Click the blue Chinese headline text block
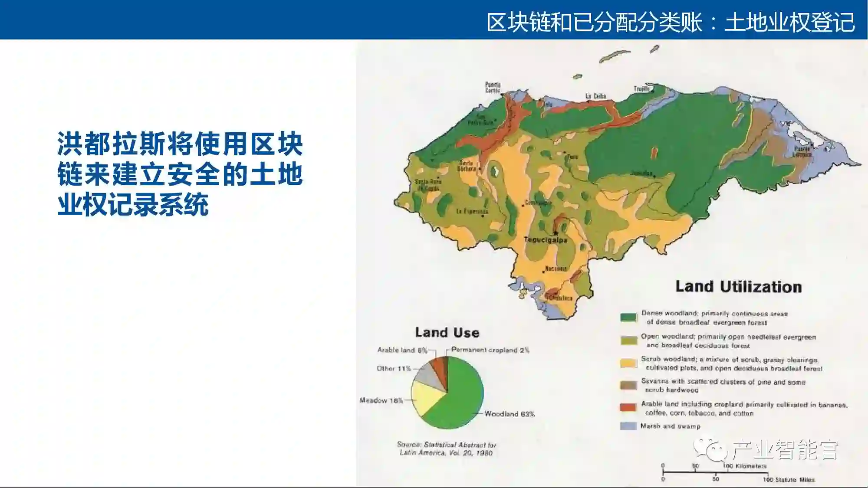This screenshot has height=488, width=868. [x=180, y=174]
